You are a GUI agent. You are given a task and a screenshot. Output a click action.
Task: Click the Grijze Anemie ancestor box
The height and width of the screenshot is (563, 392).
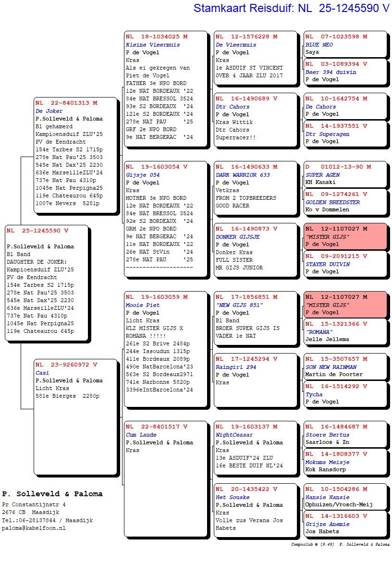(x=345, y=524)
